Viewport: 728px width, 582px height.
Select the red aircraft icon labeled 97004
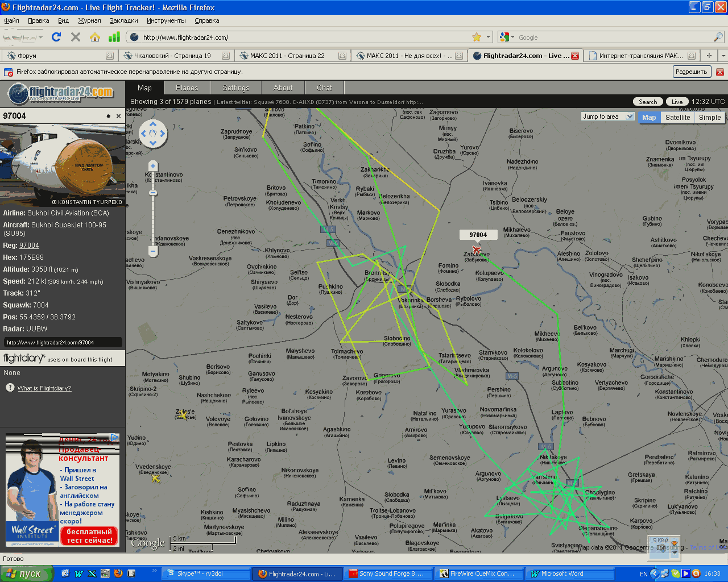[x=477, y=250]
